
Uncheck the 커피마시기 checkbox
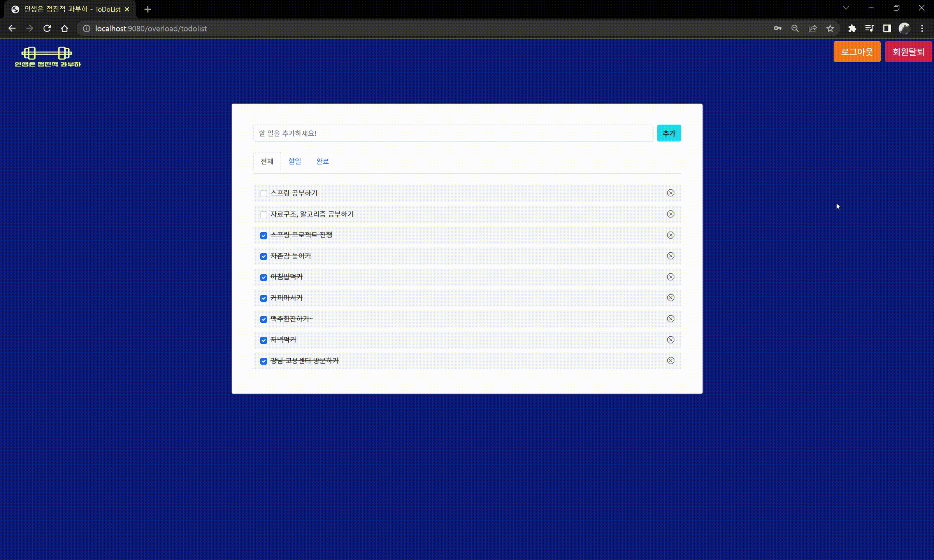coord(263,298)
